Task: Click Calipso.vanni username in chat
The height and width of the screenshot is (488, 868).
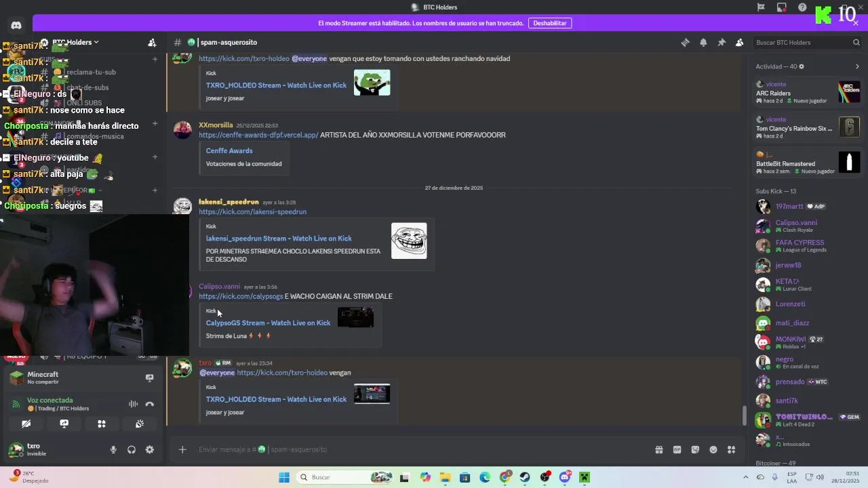Action: coord(219,286)
